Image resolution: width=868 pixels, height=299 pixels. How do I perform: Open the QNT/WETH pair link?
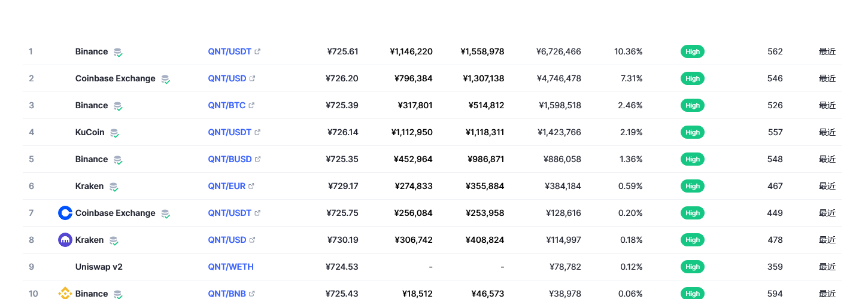tap(231, 267)
